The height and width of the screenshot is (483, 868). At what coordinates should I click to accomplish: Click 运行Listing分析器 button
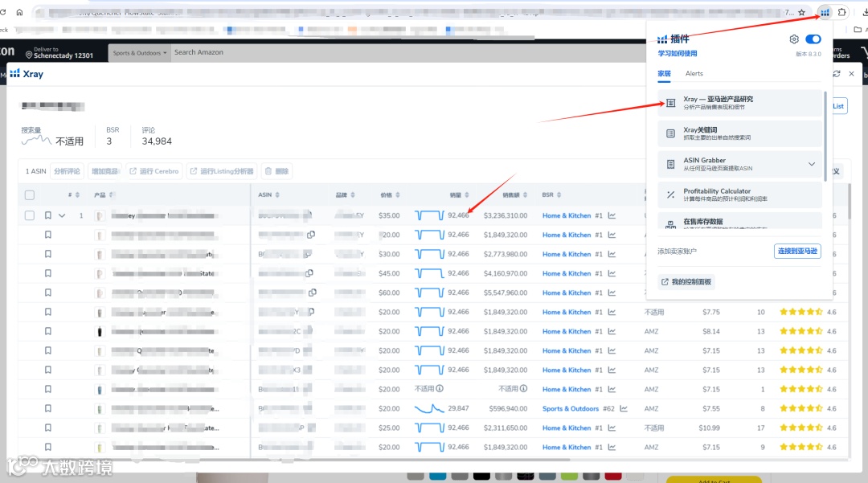(222, 171)
